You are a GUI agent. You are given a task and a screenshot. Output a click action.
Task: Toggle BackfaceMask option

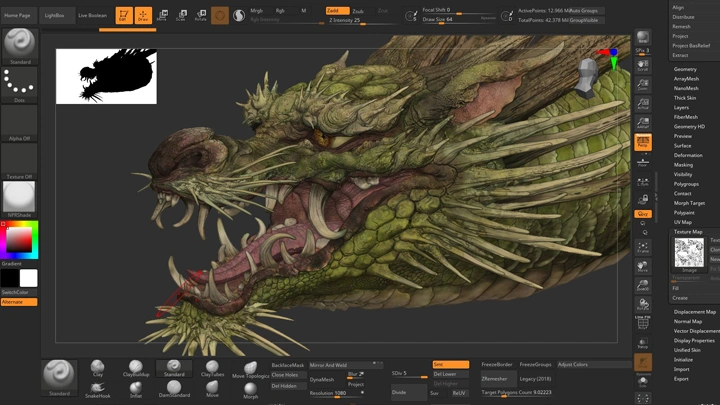[x=287, y=365]
